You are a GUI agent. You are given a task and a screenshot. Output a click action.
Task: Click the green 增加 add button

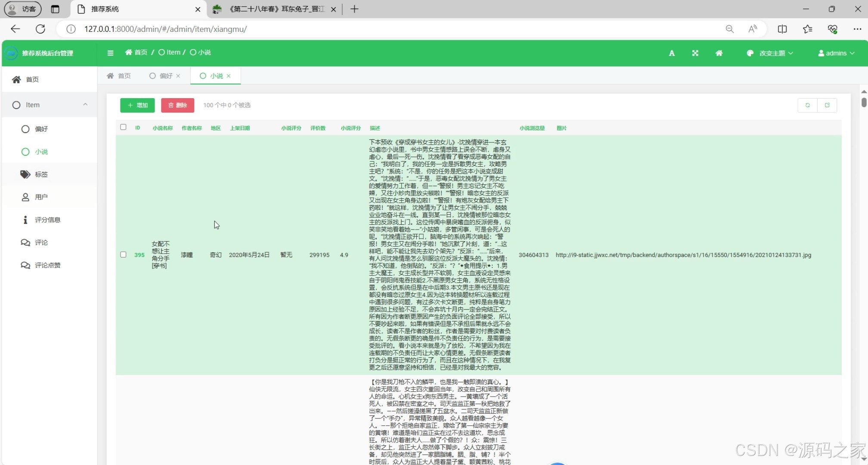[137, 105]
